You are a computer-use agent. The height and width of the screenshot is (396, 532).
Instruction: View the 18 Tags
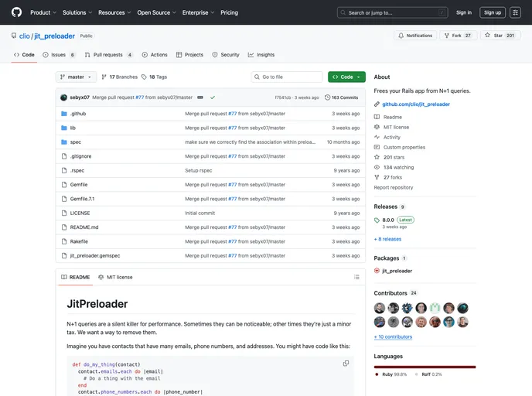coord(154,77)
